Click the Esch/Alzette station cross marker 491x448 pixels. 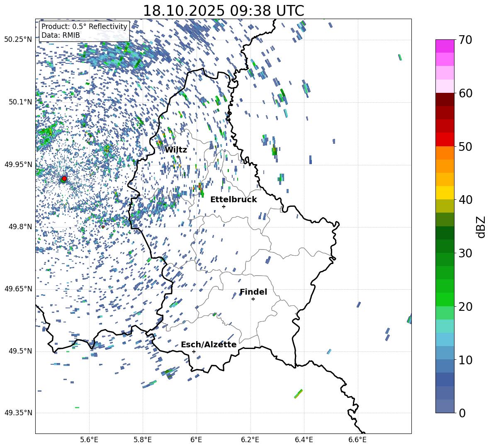click(194, 351)
